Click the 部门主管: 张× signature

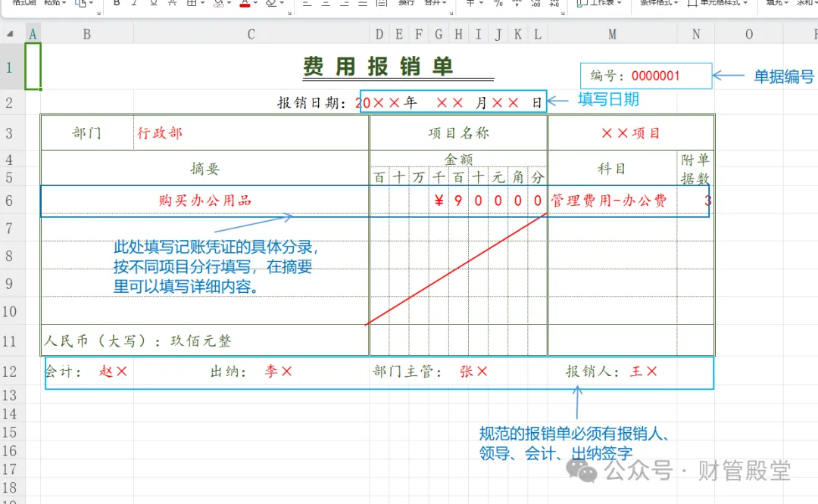430,372
